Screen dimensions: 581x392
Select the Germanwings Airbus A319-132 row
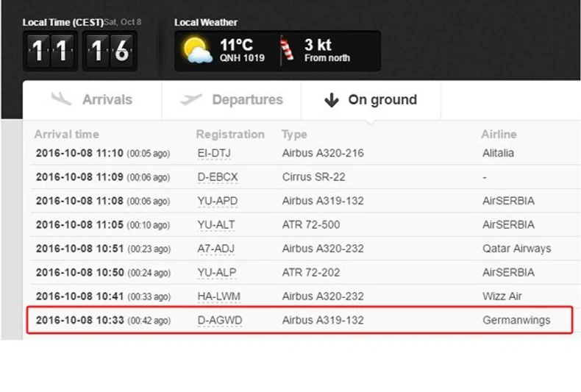(322, 321)
